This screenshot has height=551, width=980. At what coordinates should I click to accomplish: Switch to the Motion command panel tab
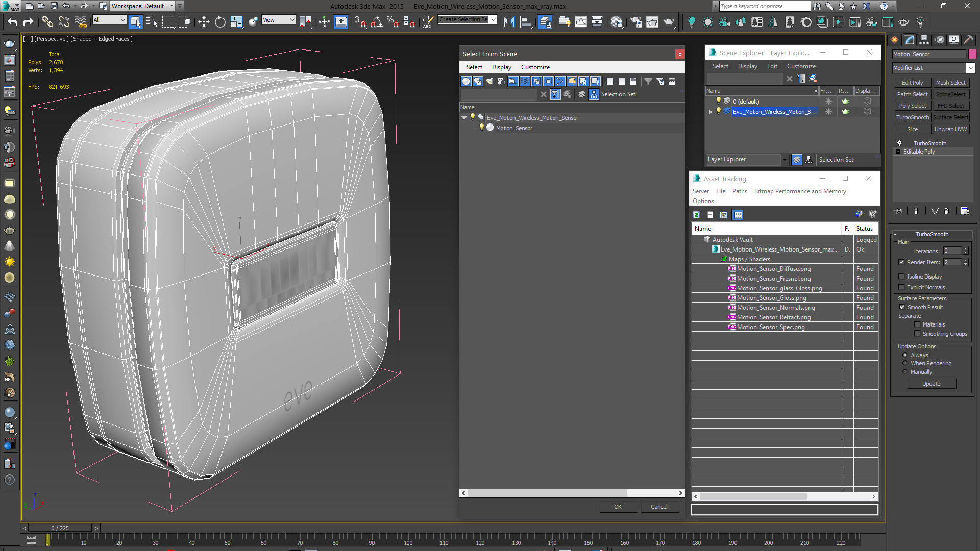tap(939, 39)
